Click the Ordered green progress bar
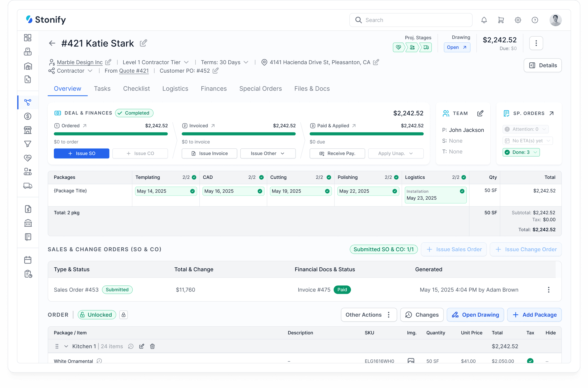The width and height of the screenshot is (588, 388). [x=111, y=134]
